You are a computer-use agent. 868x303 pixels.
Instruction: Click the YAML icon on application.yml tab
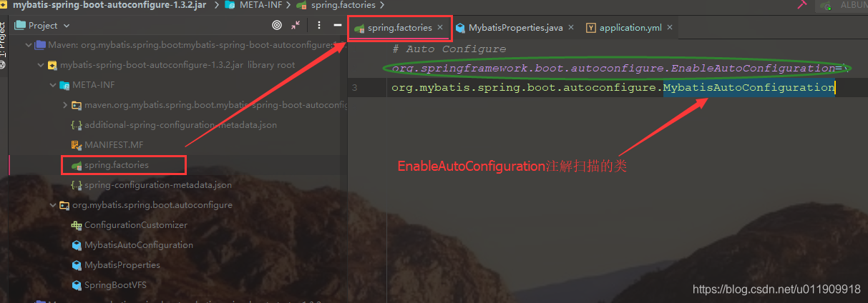pyautogui.click(x=591, y=28)
